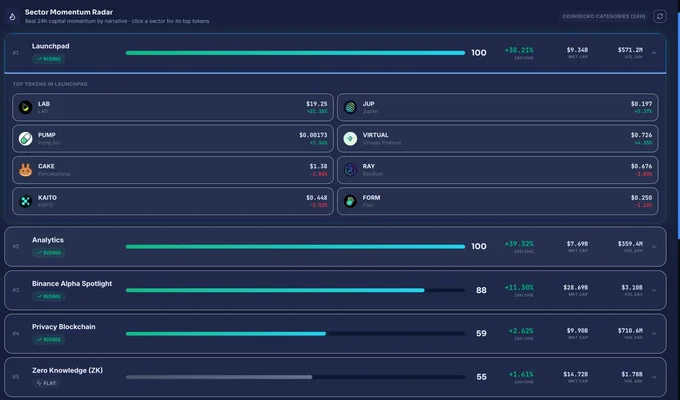Click the $9.34B Launchpad market cap
The width and height of the screenshot is (680, 400).
click(x=577, y=50)
